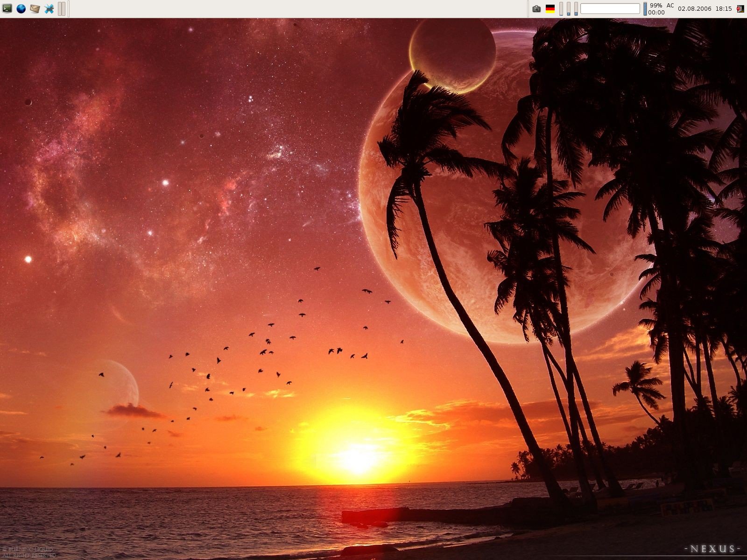Click the date display 02.08.2006
Image resolution: width=747 pixels, height=560 pixels.
pos(695,8)
